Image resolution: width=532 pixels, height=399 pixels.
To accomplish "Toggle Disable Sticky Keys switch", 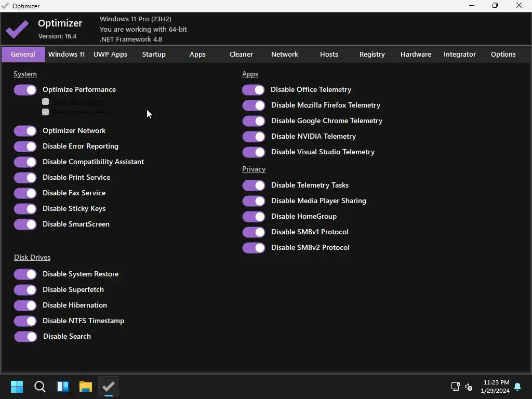I will tap(25, 209).
